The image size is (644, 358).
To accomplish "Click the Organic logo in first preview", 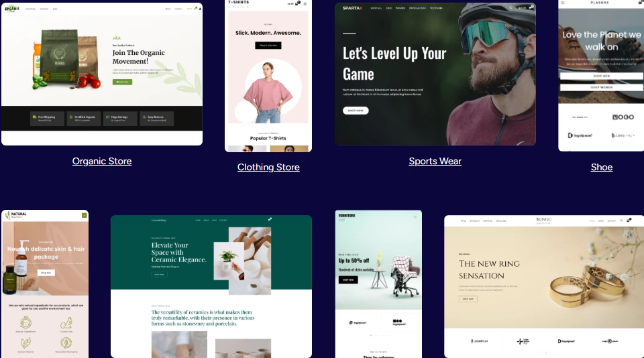I will tap(12, 9).
